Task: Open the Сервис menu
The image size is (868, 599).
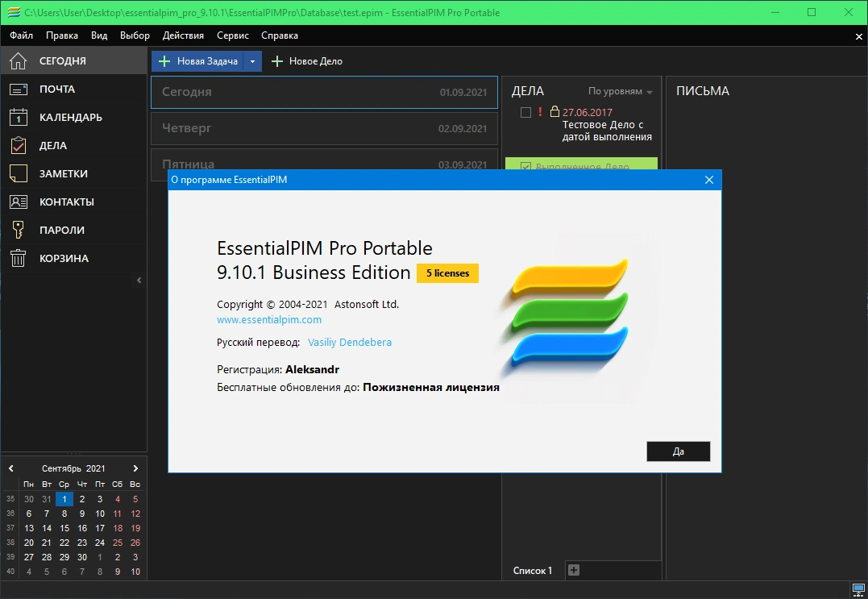Action: (232, 35)
